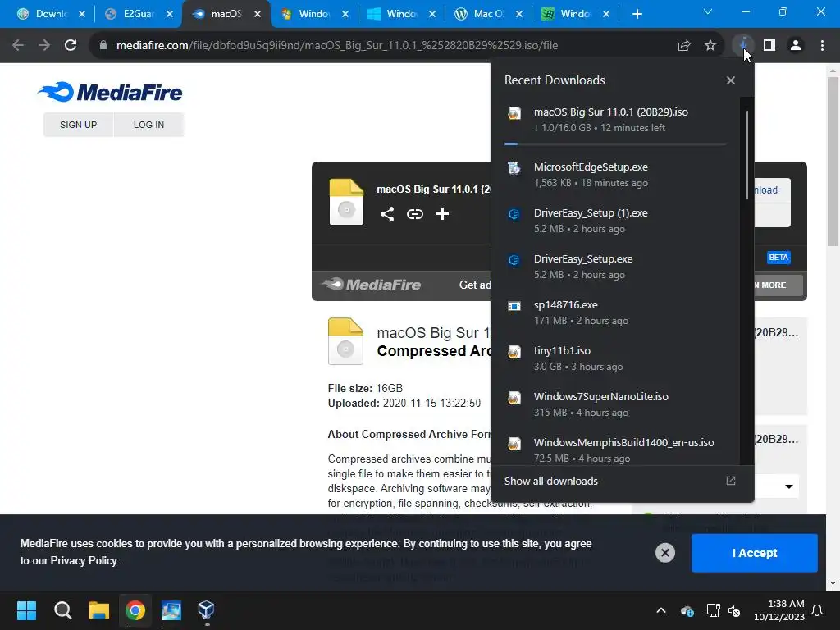This screenshot has height=630, width=840.
Task: Open Windows7SuperNanoLite.iso download entry
Action: point(615,404)
